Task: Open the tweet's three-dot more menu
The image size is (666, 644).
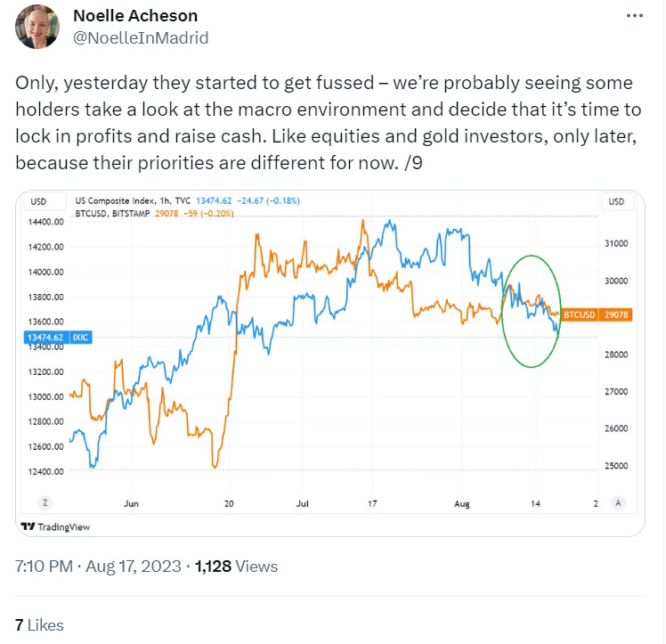Action: click(x=634, y=16)
